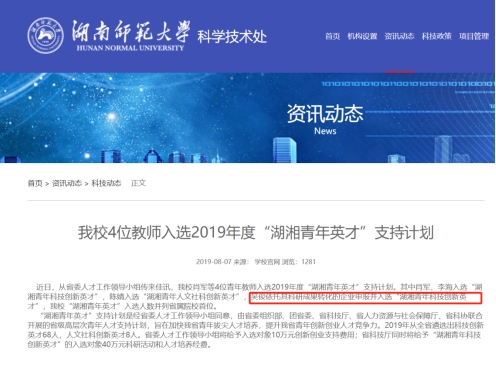
Task: Click the article title about 湖湘青年英才
Action: (256, 232)
